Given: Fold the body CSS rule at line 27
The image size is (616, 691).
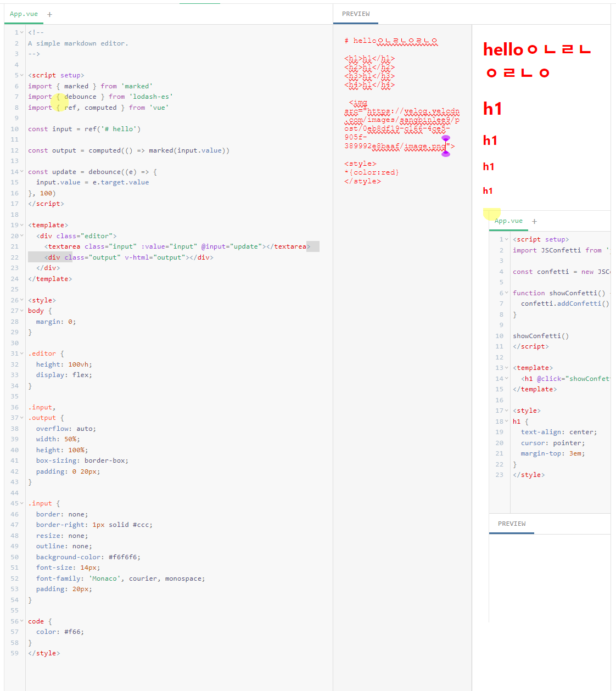Looking at the screenshot, I should [22, 311].
